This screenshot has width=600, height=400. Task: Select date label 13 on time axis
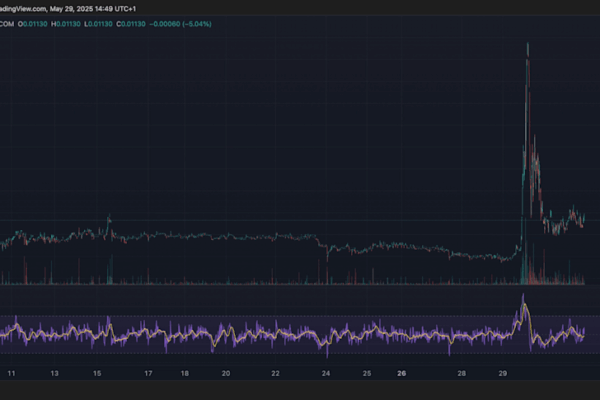[x=55, y=373]
